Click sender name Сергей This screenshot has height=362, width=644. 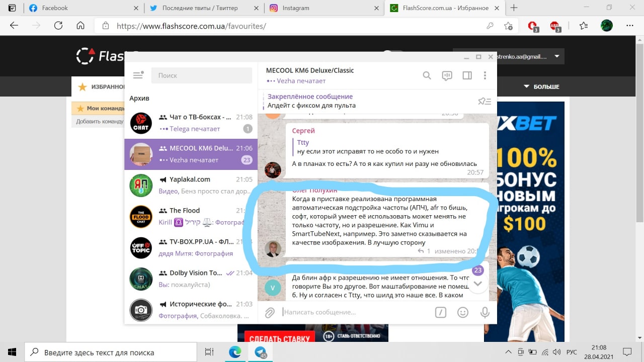coord(303,131)
